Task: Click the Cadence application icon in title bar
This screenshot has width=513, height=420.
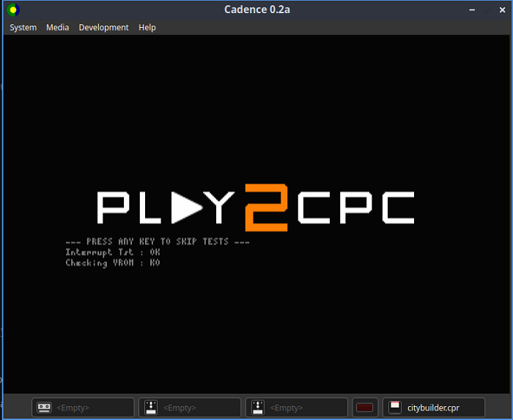Action: click(x=13, y=10)
